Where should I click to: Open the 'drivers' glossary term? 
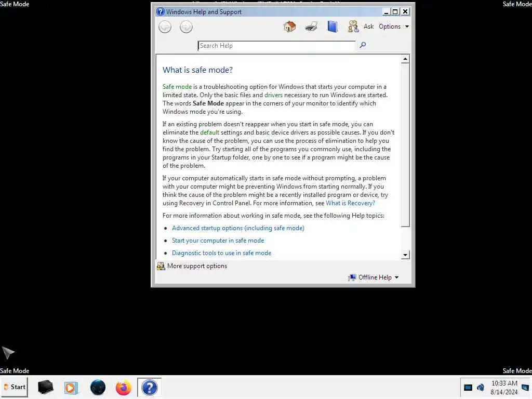273,95
